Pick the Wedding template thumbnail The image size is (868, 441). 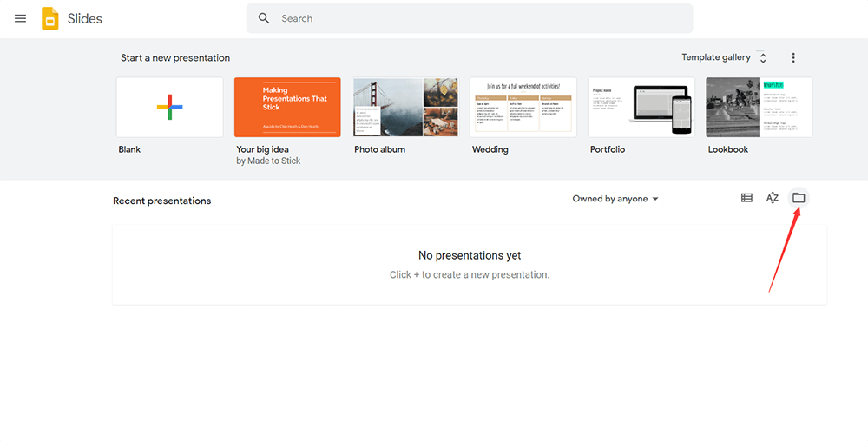click(523, 107)
